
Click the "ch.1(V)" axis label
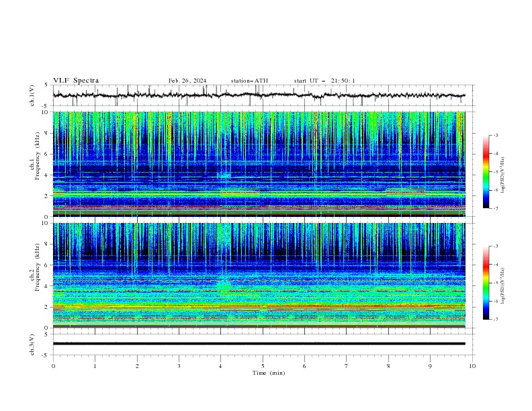click(32, 95)
